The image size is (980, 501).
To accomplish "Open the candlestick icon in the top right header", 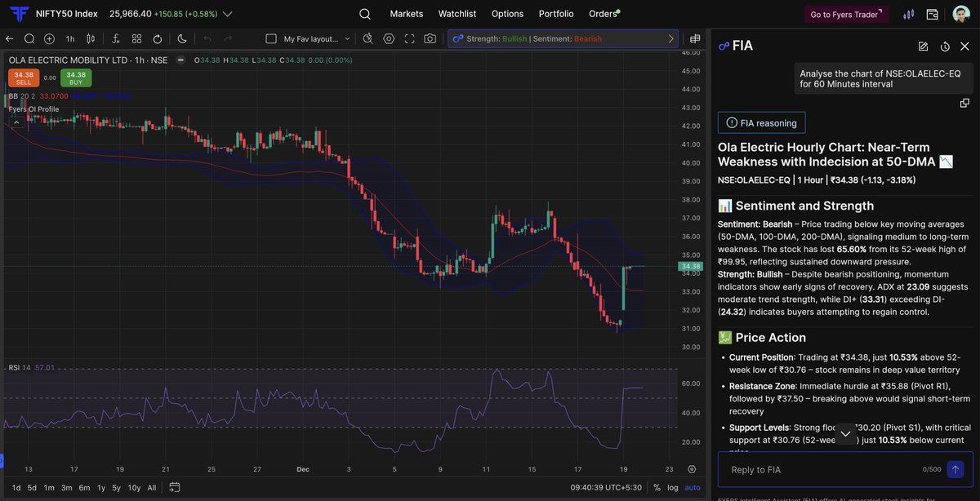I will pos(908,14).
